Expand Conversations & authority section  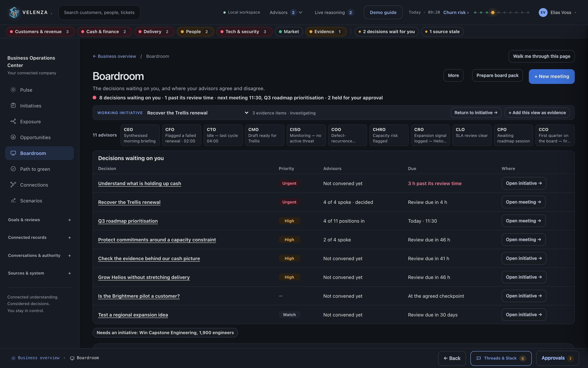point(39,256)
